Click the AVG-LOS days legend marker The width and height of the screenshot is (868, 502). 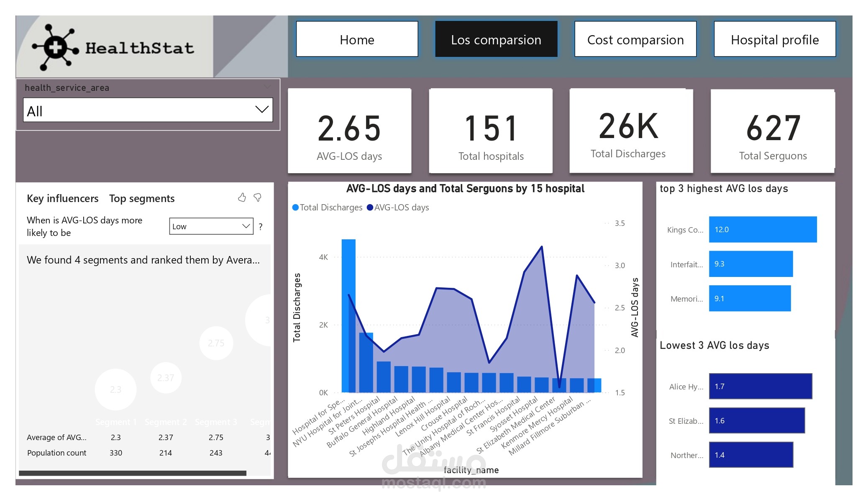[x=370, y=207]
